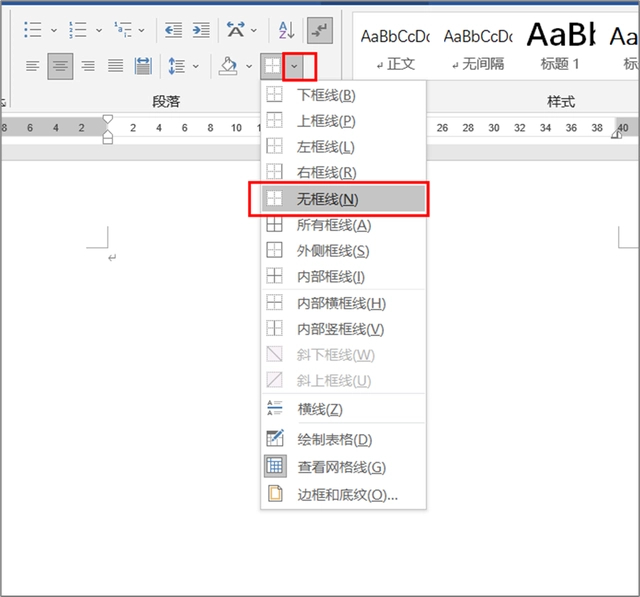Viewport: 640px width, 597px height.
Task: Decrease the paragraph indent
Action: tap(173, 30)
